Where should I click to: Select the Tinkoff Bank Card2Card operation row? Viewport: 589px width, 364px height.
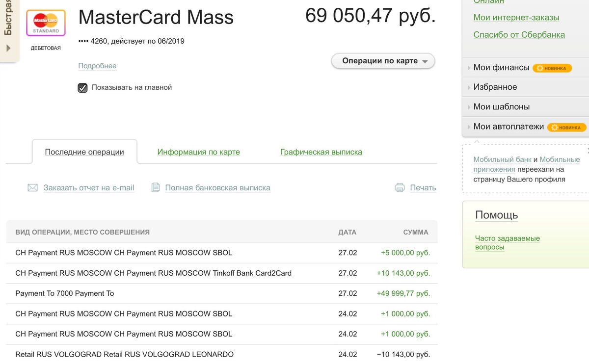(x=221, y=273)
